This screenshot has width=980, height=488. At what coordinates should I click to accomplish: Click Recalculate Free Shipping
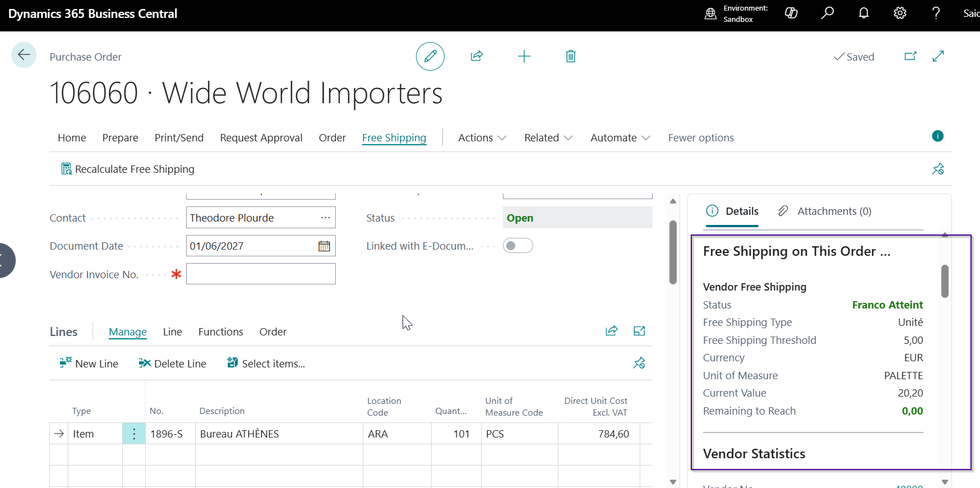click(128, 169)
